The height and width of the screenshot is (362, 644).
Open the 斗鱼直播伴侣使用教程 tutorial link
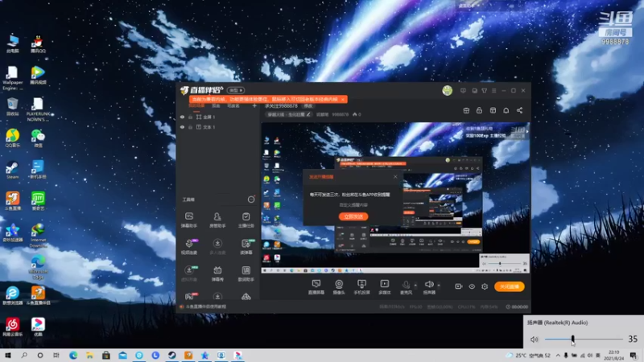pos(206,306)
